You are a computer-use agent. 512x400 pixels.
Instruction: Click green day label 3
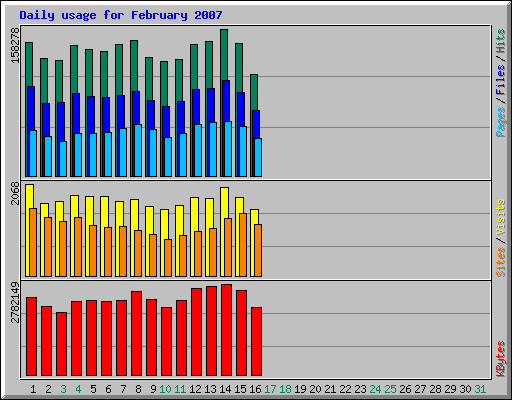(x=63, y=389)
